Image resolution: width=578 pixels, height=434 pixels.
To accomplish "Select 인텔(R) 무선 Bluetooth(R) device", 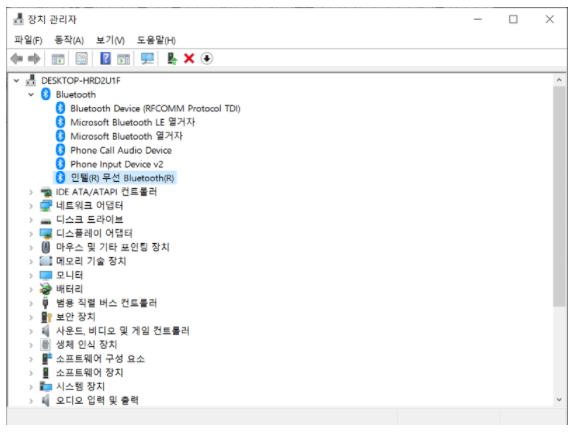I will [122, 178].
